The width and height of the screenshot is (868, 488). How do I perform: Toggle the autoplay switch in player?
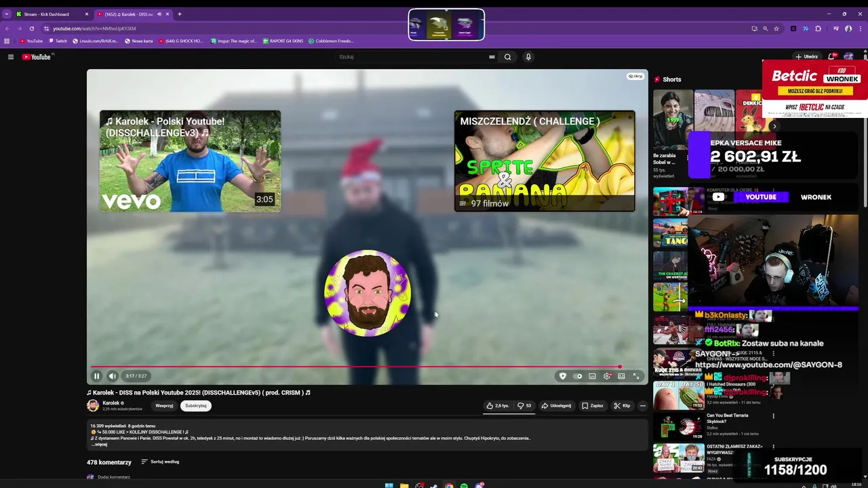pos(578,376)
